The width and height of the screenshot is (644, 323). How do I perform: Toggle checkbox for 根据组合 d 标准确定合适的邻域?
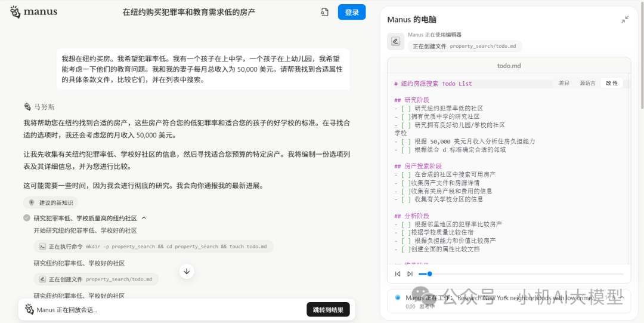coord(405,150)
